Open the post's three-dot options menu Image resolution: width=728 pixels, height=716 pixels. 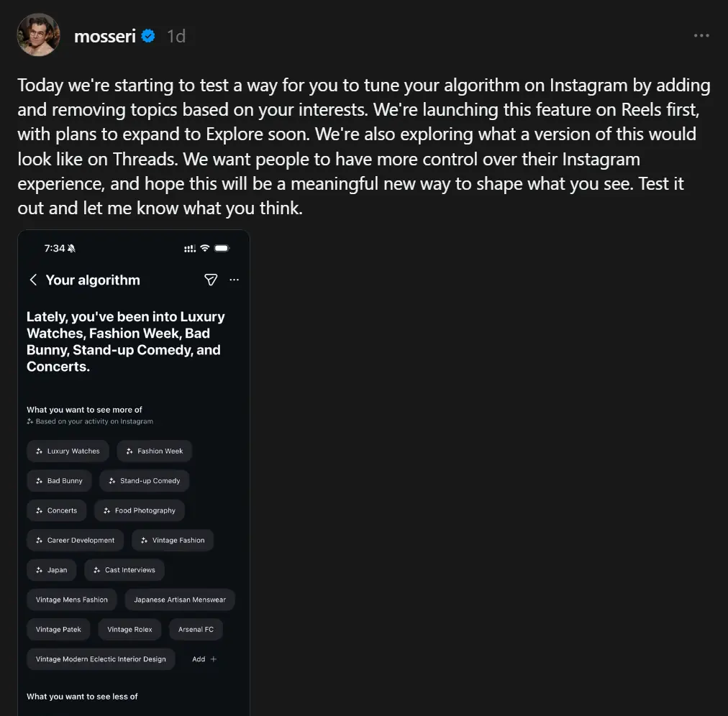click(701, 35)
